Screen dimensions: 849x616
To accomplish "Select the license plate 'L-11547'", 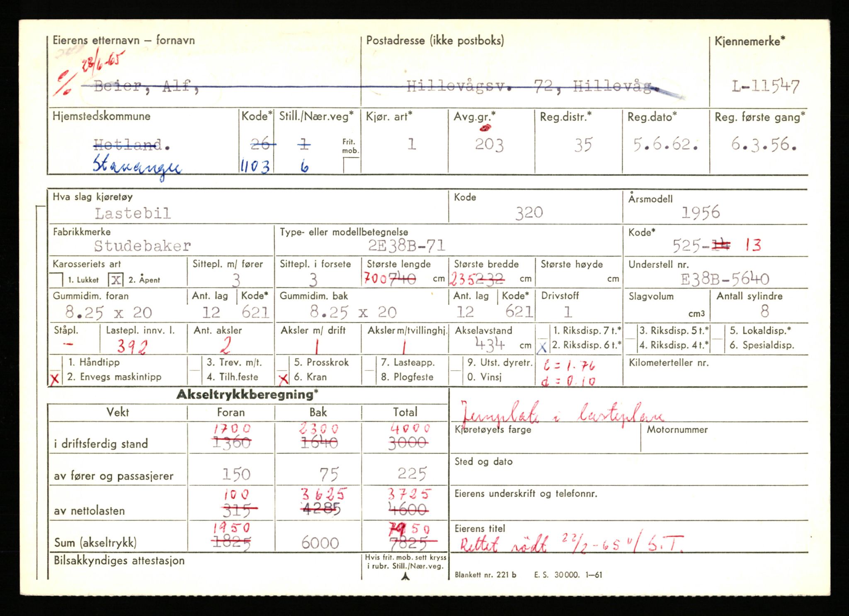I will point(765,87).
